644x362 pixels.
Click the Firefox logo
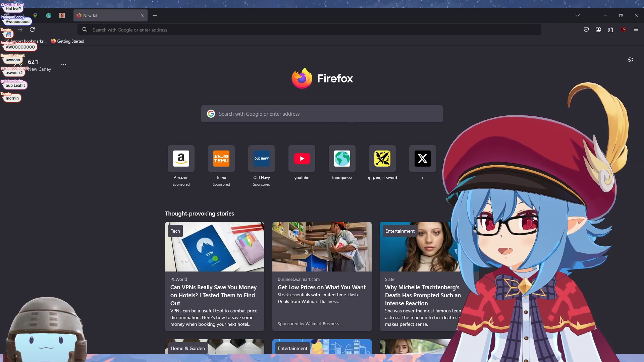click(x=322, y=78)
